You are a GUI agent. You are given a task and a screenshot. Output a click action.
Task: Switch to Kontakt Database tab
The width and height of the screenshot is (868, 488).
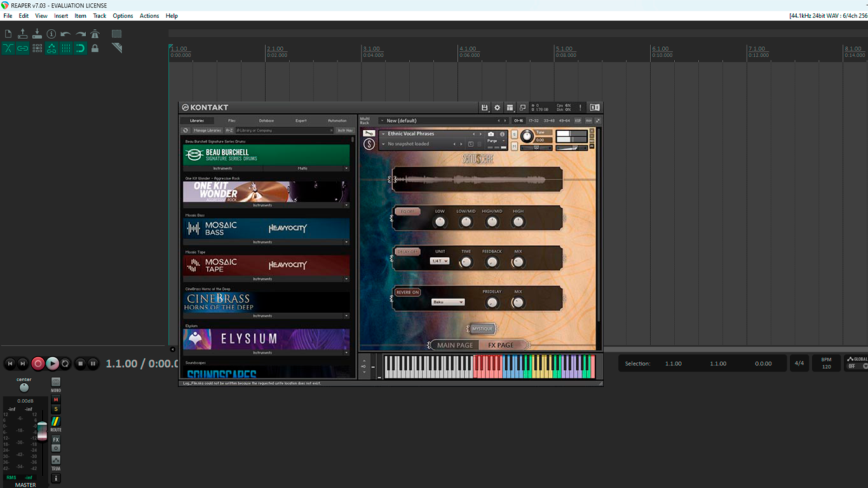pos(266,121)
